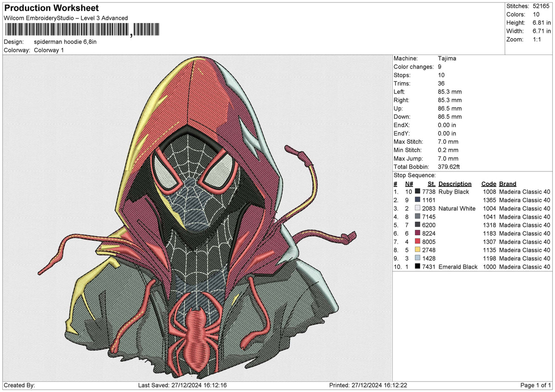Screen dimensions: 555x392
Task: Click the Emerald Black color swatch
Action: (418, 267)
